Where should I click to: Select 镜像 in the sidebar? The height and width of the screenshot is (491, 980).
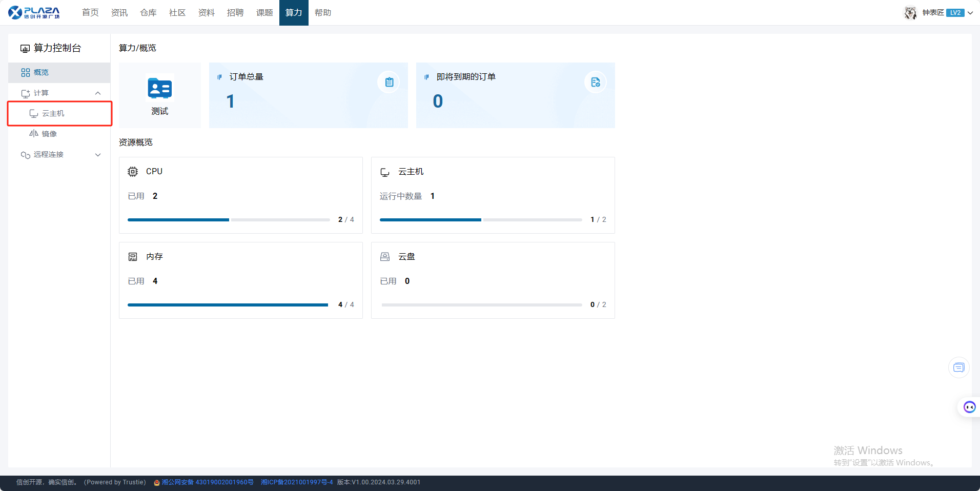coord(49,134)
